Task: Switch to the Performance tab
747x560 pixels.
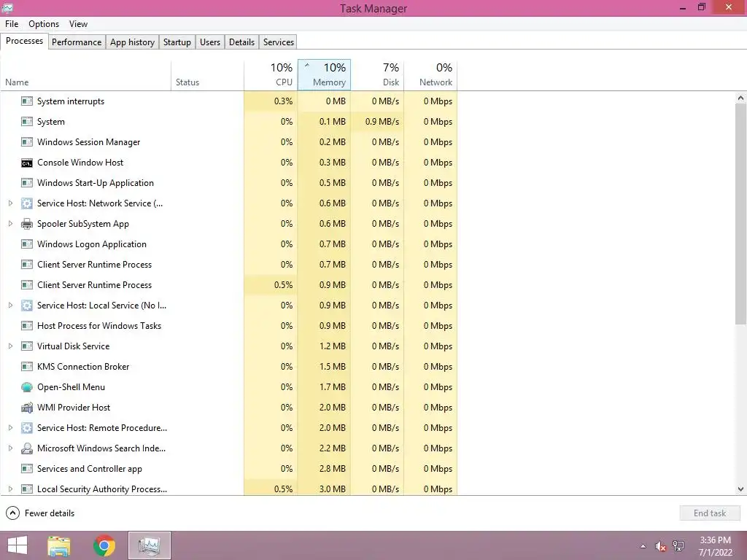Action: click(x=77, y=42)
